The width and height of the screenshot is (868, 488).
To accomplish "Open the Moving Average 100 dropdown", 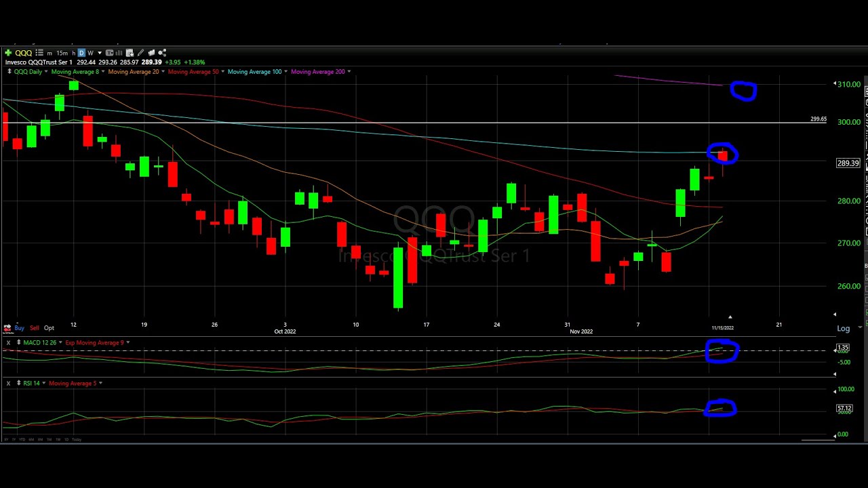I will coord(285,71).
